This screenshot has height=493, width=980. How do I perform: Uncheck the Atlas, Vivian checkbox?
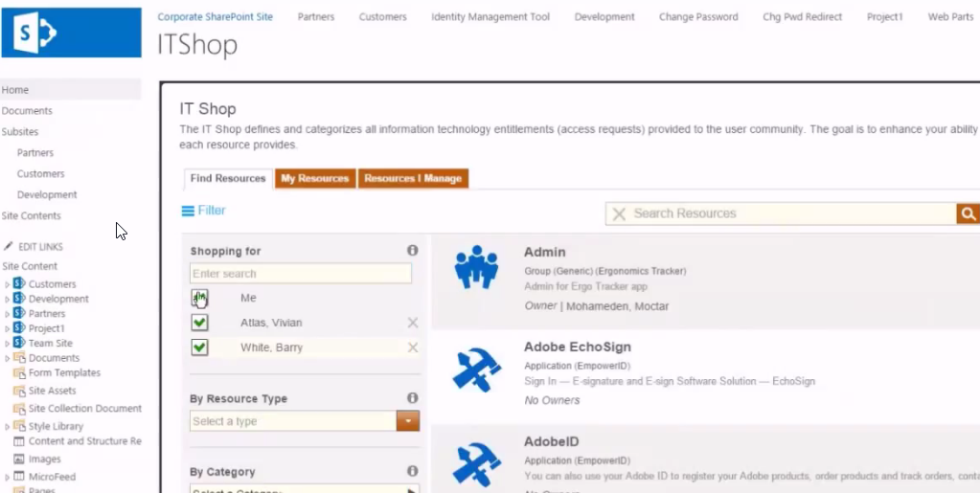pyautogui.click(x=199, y=323)
